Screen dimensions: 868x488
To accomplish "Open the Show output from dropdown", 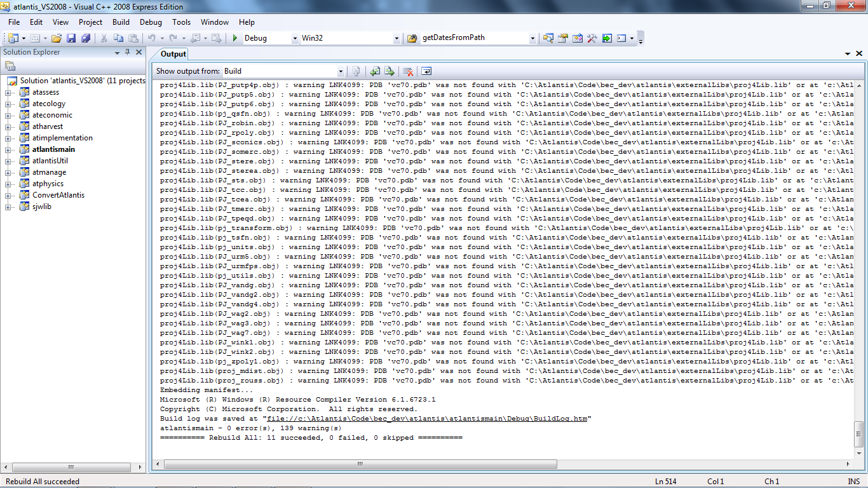I will click(341, 71).
